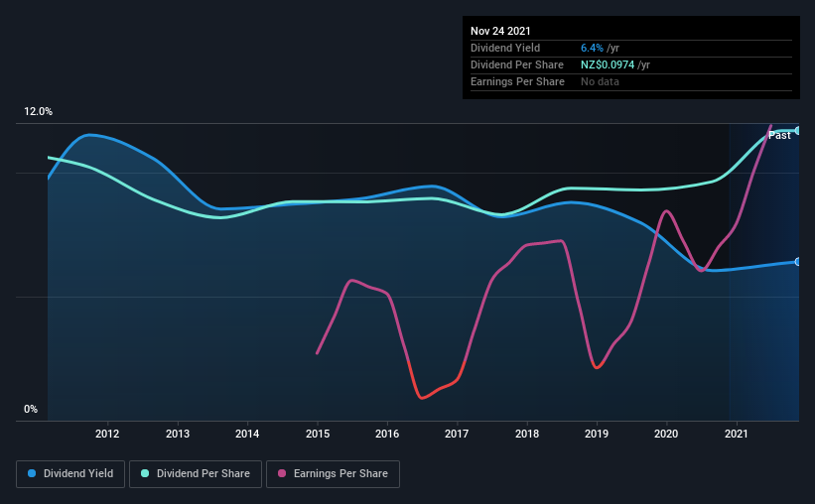815x504 pixels.
Task: Click the blue Dividend Yield legend dot
Action: click(32, 473)
